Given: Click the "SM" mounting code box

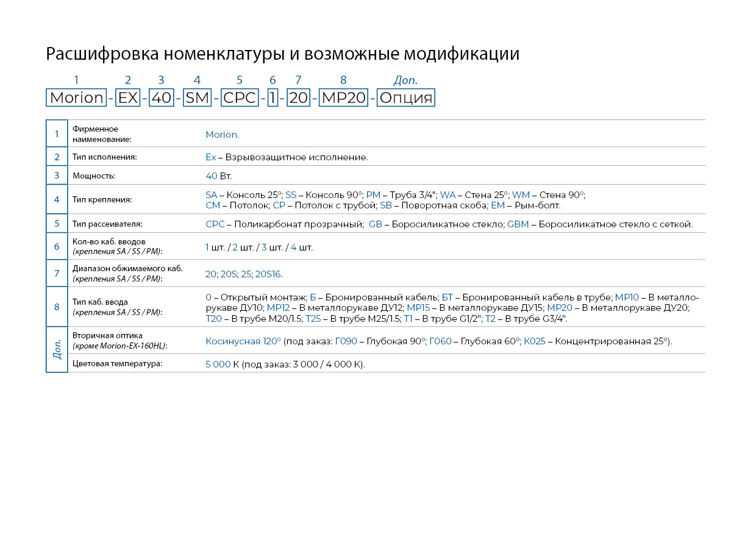Looking at the screenshot, I should (x=197, y=98).
